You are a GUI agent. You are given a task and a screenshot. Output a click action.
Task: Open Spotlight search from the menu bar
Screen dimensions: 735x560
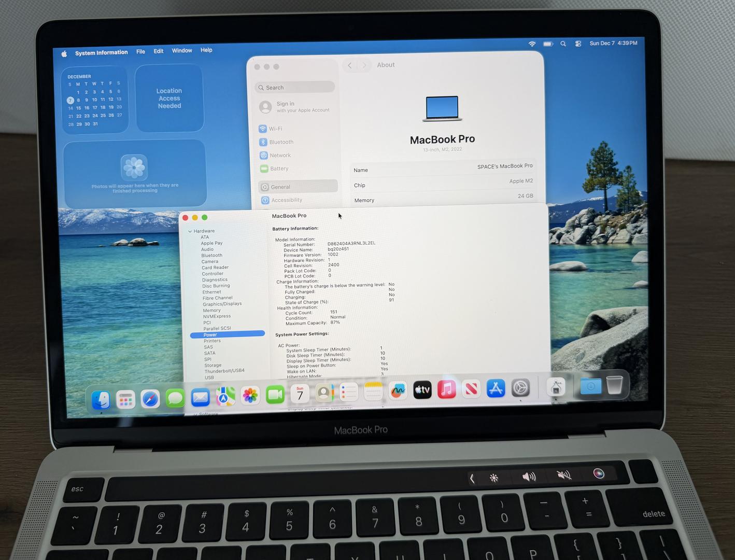[x=563, y=44]
